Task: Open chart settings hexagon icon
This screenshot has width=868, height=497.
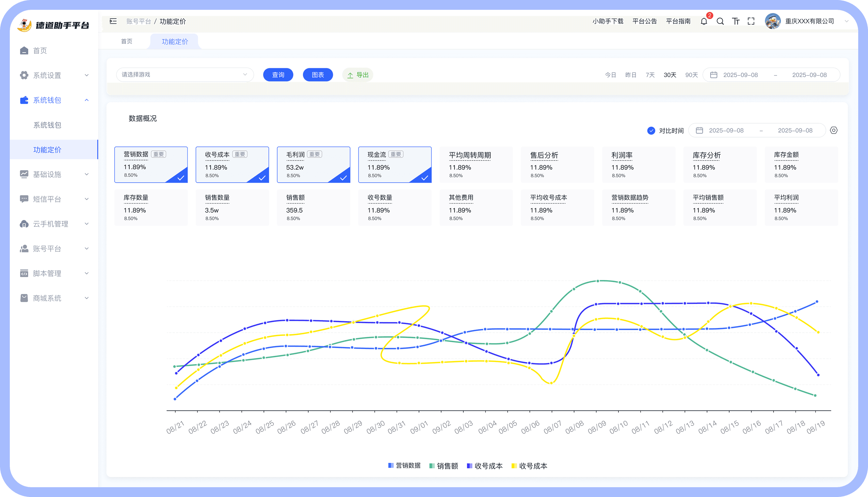Action: coord(834,130)
